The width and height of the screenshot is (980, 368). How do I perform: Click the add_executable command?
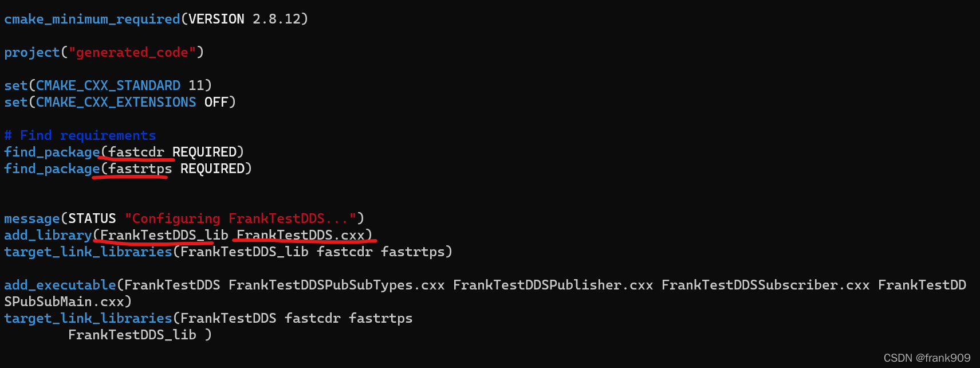(60, 285)
